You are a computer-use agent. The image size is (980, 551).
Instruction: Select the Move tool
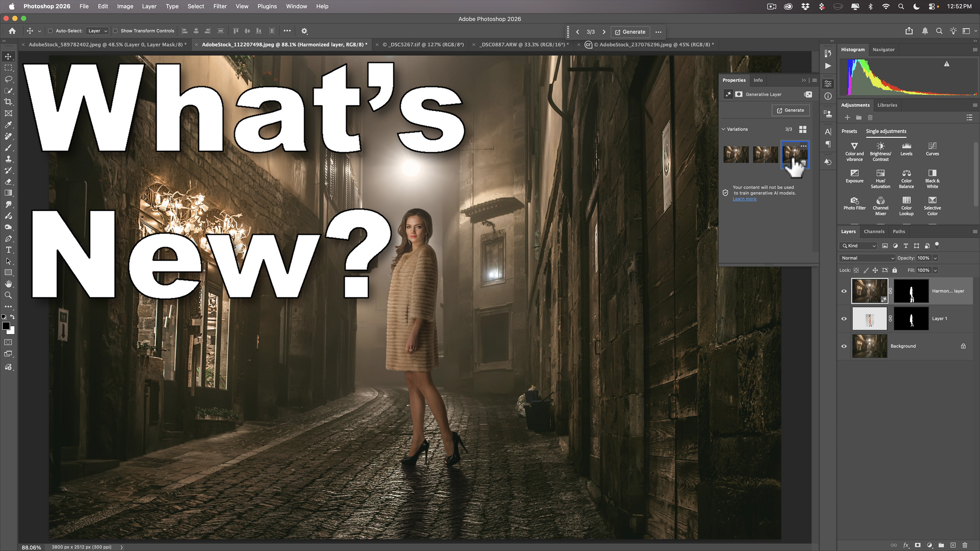coord(8,56)
